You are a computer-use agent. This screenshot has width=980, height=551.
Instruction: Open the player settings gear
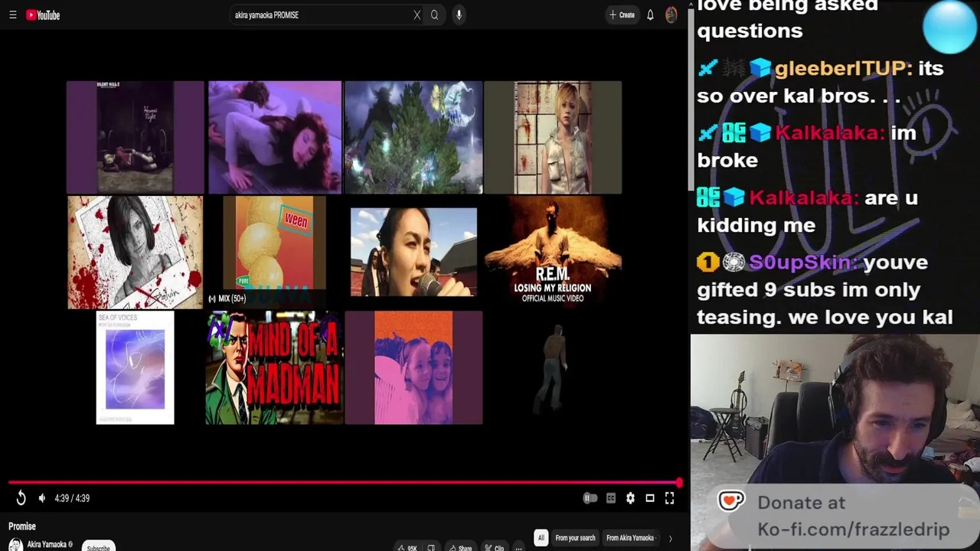click(x=630, y=498)
